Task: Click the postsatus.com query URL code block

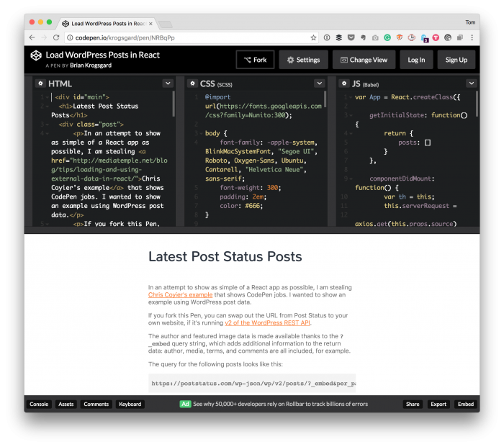Action: pyautogui.click(x=252, y=383)
